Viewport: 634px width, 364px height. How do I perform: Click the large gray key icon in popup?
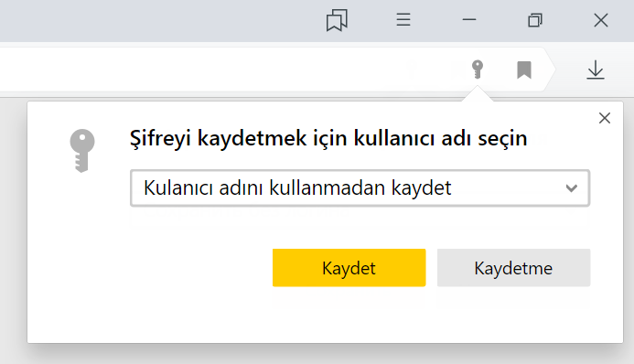(x=82, y=151)
